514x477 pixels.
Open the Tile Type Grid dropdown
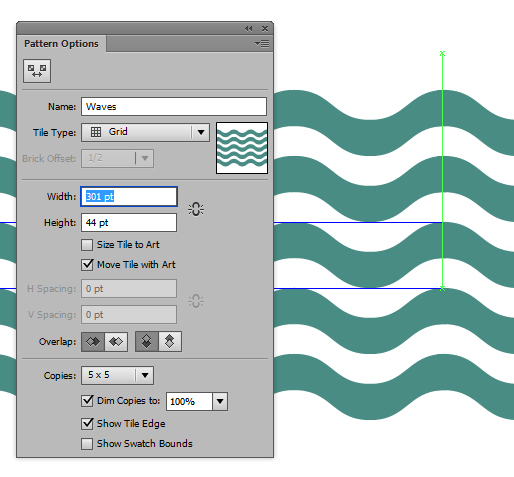coord(145,132)
